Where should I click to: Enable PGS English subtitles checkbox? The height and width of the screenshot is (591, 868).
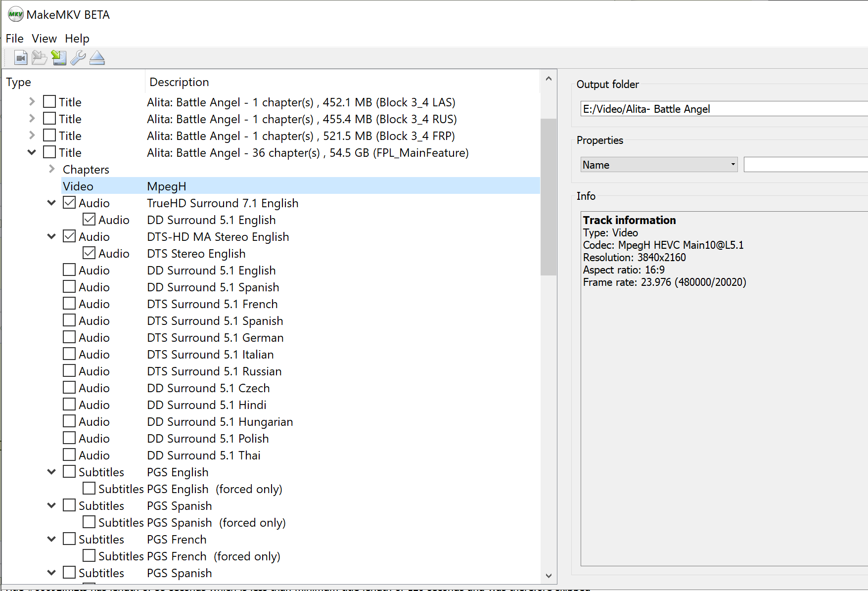pyautogui.click(x=69, y=472)
